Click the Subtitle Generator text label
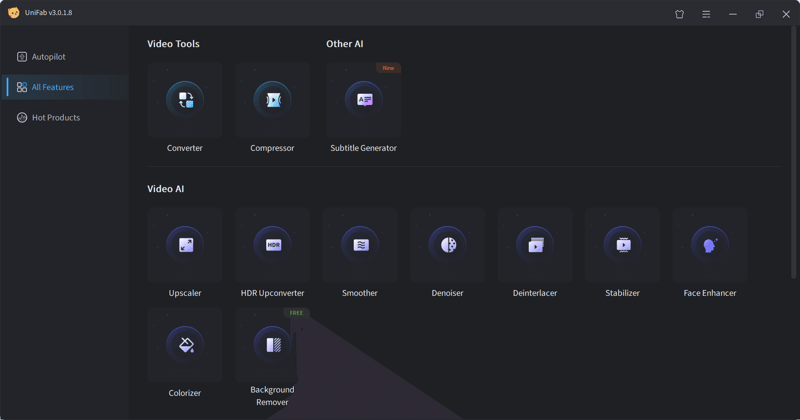The height and width of the screenshot is (420, 800). 364,148
